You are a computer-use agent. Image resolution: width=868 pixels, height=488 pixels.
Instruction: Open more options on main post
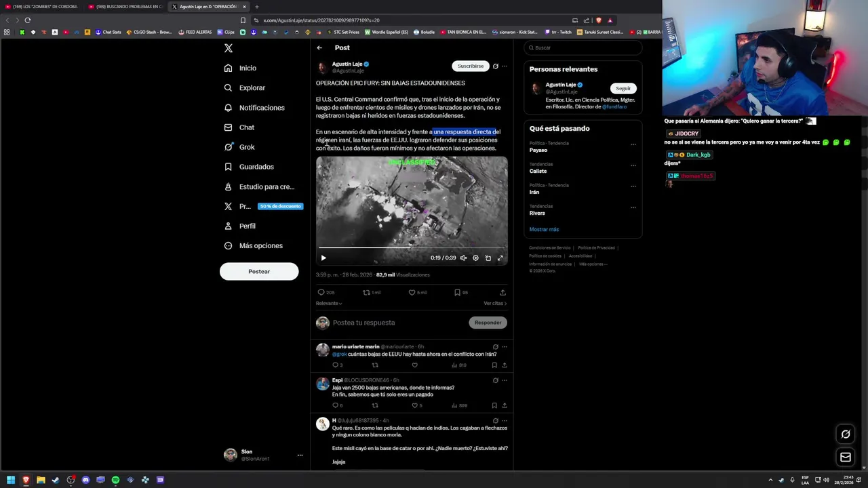click(x=504, y=66)
